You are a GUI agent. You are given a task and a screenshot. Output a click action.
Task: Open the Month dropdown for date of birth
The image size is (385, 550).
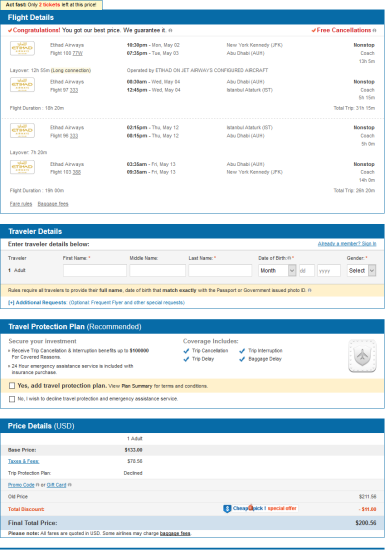coord(277,270)
